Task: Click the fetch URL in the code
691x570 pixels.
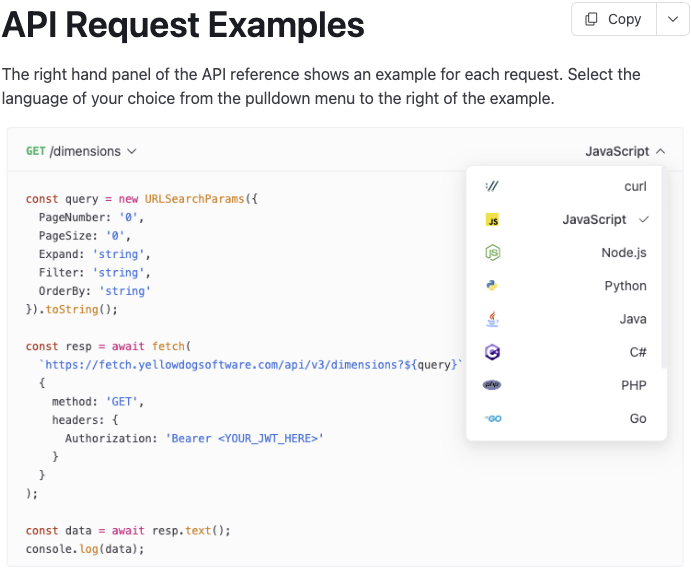Action: [250, 365]
